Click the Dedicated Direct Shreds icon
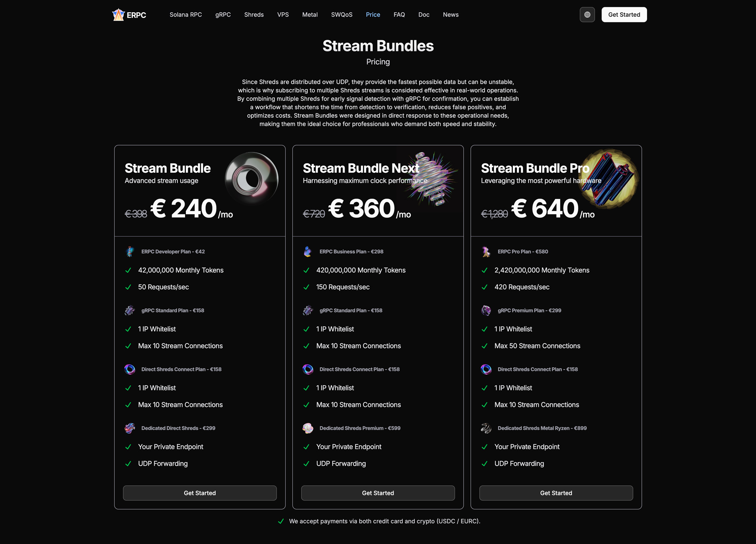 point(130,428)
